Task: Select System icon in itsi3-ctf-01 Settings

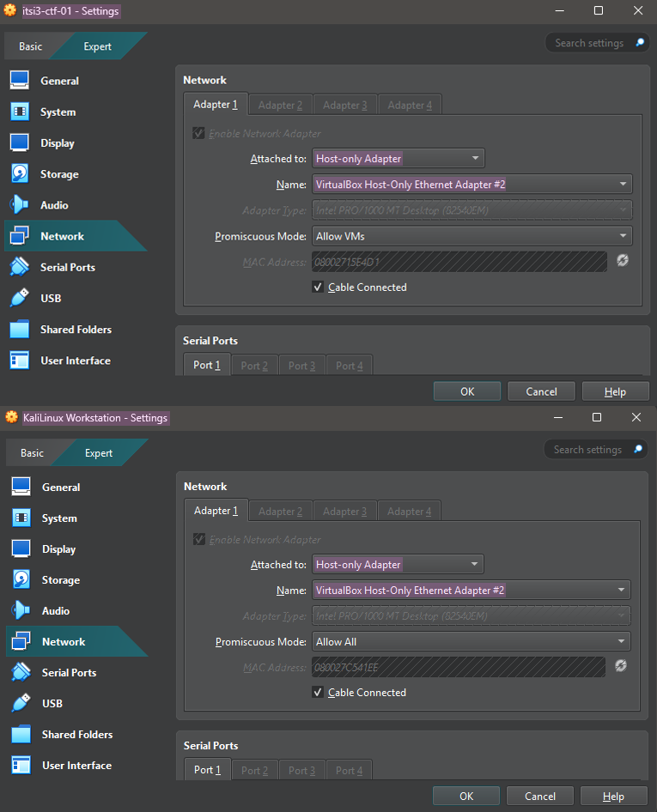Action: click(x=20, y=112)
